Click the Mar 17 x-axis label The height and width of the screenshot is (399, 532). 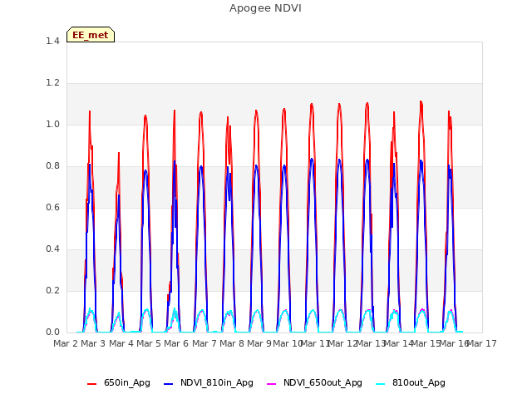coord(482,343)
